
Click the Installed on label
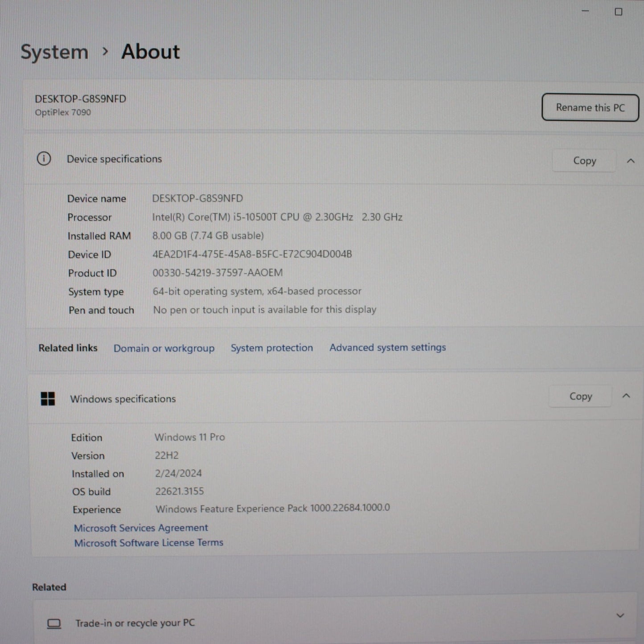[98, 474]
